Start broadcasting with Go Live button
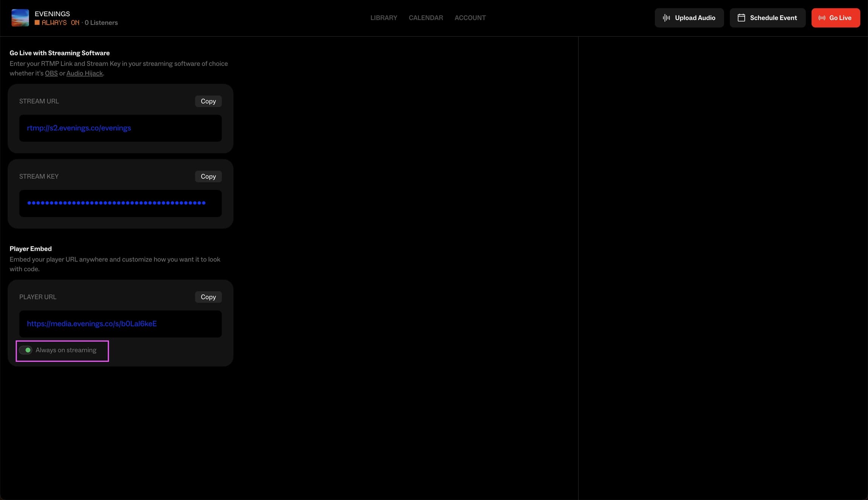868x500 pixels. click(836, 18)
